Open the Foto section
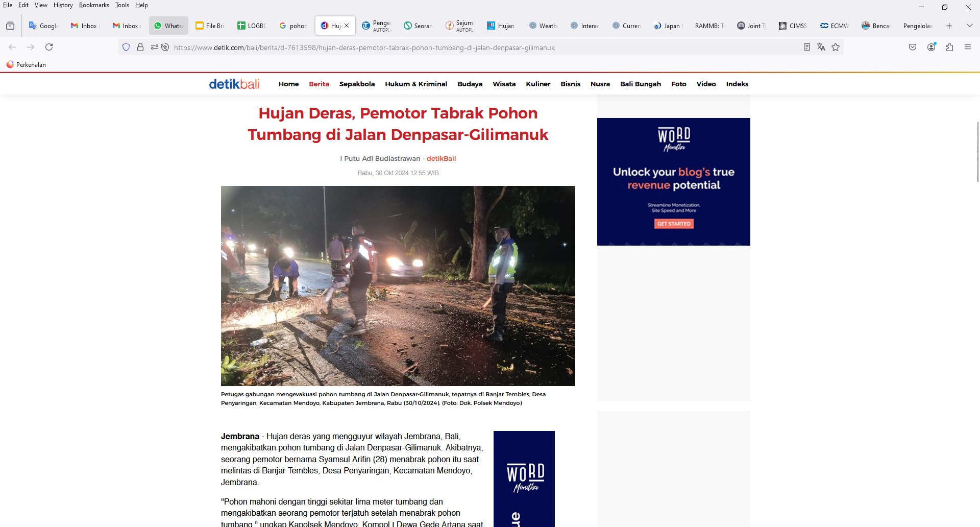This screenshot has width=980, height=527. point(679,84)
